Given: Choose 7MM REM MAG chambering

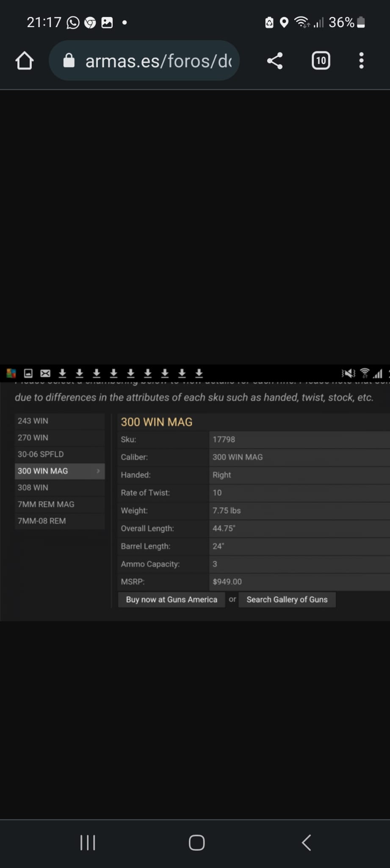Looking at the screenshot, I should click(59, 504).
